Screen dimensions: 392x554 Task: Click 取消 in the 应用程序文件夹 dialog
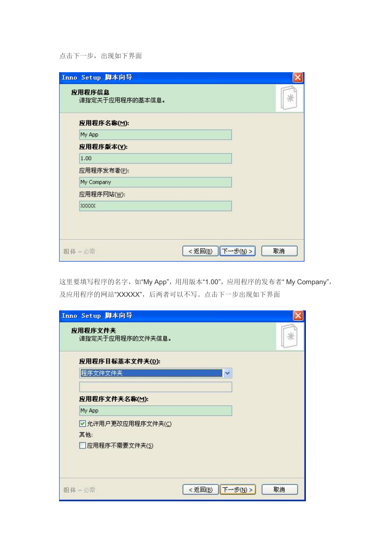click(280, 489)
